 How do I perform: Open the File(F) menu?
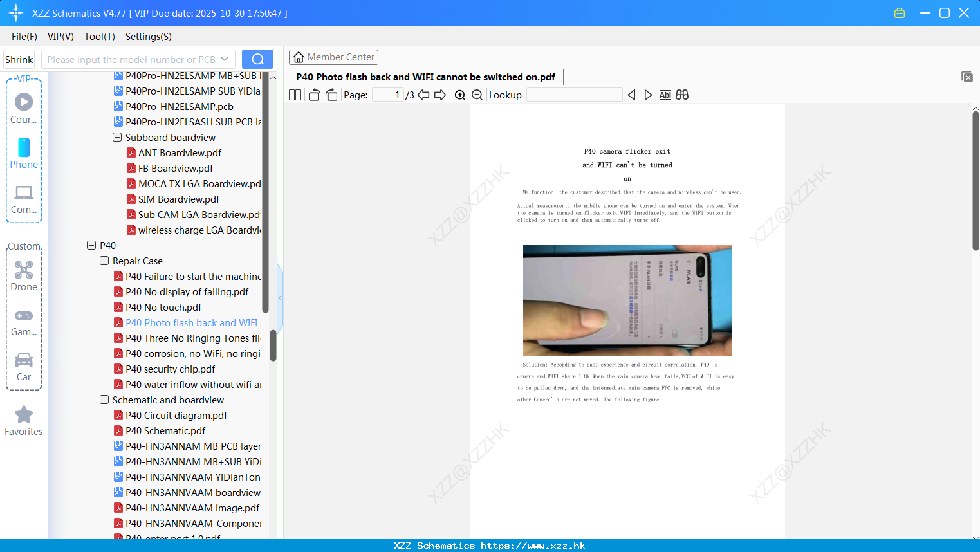point(24,37)
